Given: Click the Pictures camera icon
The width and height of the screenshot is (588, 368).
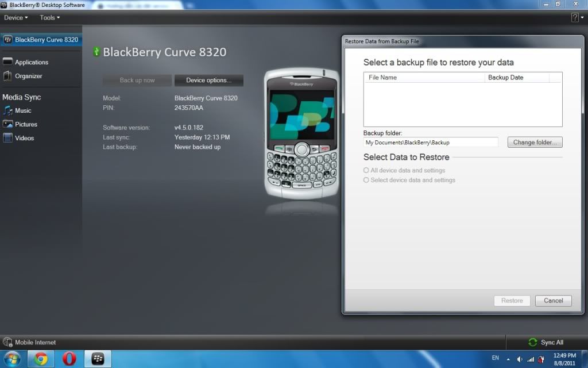Looking at the screenshot, I should point(7,124).
